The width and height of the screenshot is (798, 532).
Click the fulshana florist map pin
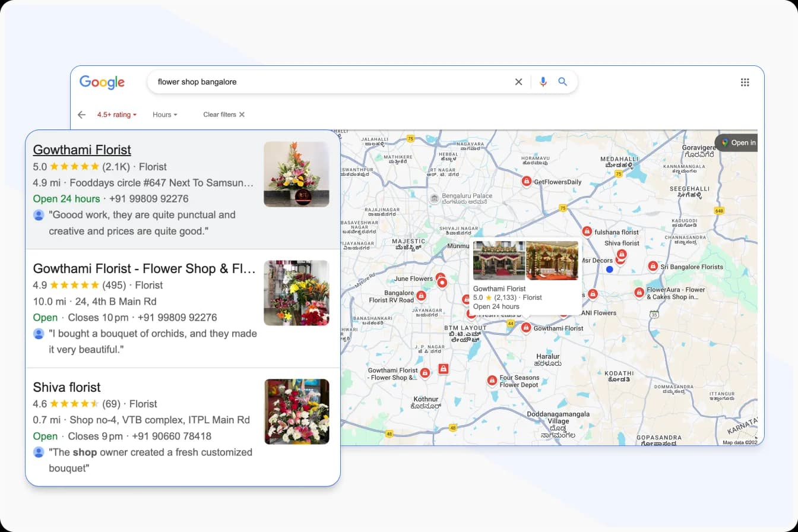point(587,231)
